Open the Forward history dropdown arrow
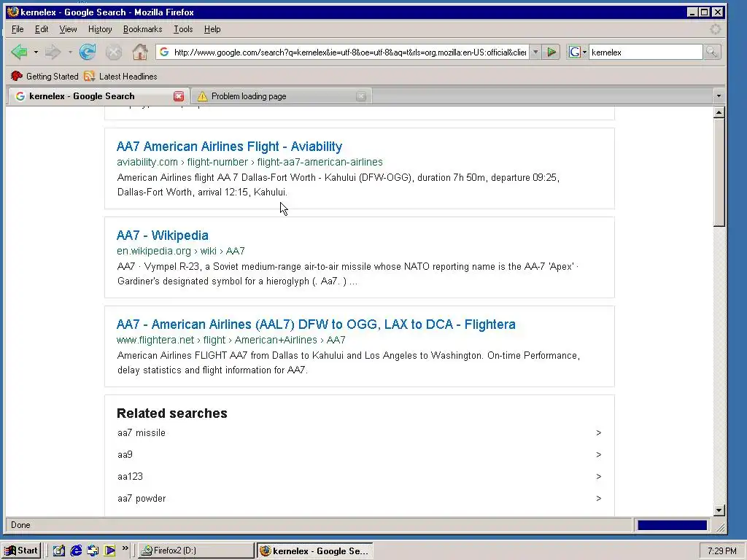The height and width of the screenshot is (560, 747). [70, 52]
